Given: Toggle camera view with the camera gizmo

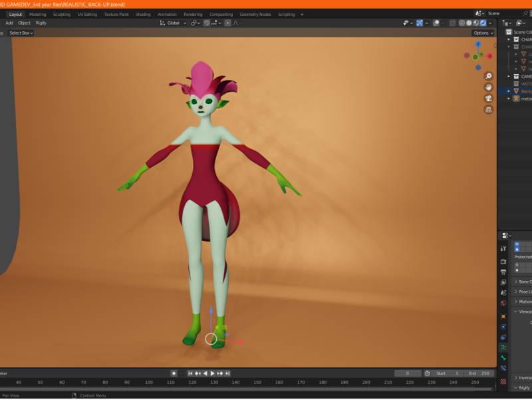Looking at the screenshot, I should (x=489, y=99).
